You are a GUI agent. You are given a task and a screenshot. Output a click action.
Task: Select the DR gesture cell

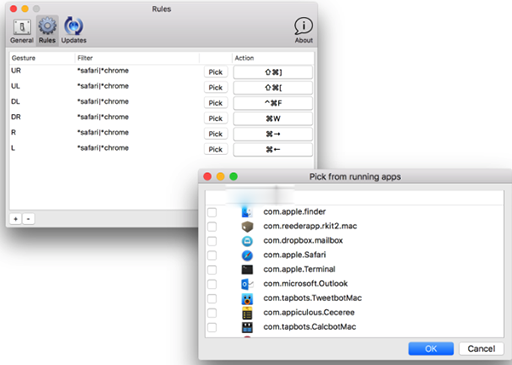click(x=16, y=117)
